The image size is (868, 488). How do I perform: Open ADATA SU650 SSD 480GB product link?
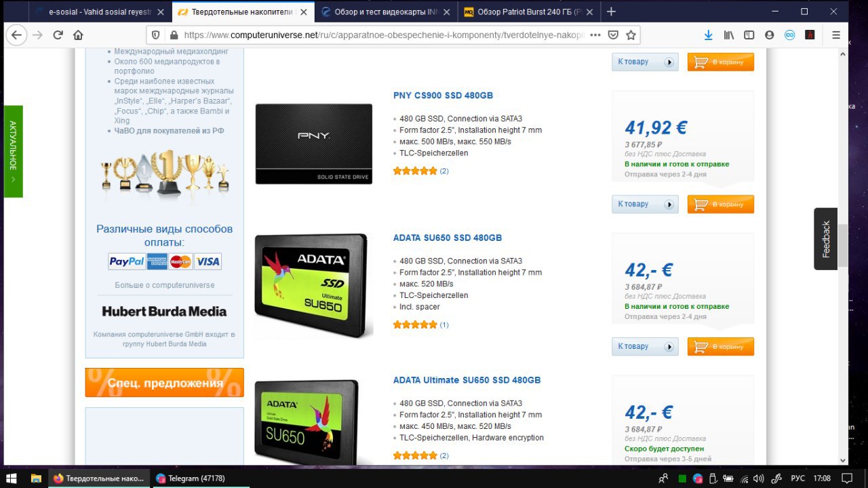point(448,238)
